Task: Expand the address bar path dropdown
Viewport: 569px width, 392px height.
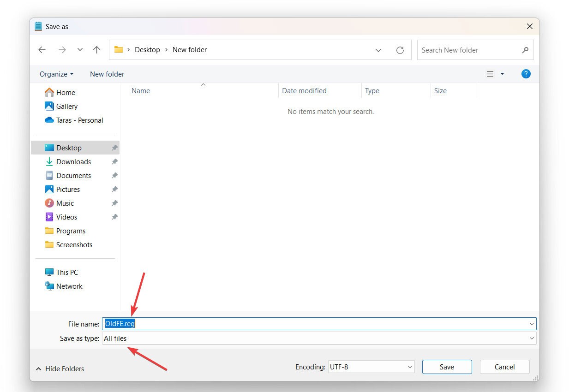Action: [x=378, y=50]
